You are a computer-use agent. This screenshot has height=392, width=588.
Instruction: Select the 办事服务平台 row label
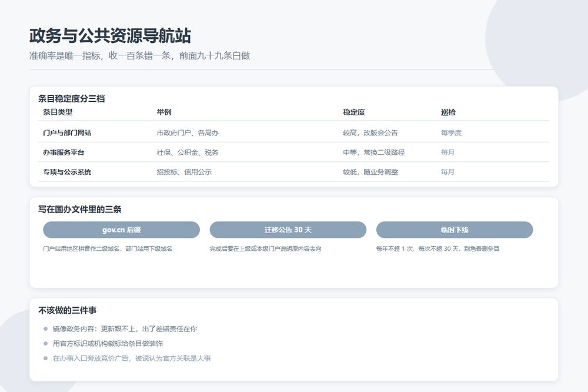[64, 152]
